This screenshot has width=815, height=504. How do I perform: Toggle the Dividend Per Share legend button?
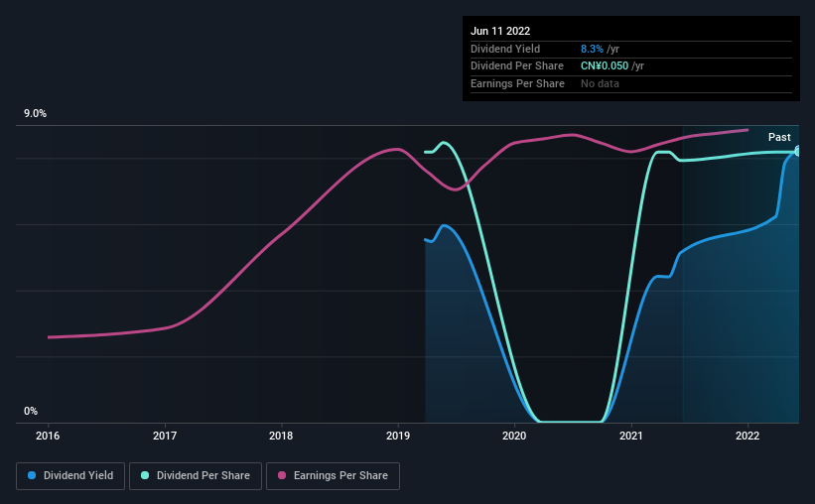(x=196, y=476)
